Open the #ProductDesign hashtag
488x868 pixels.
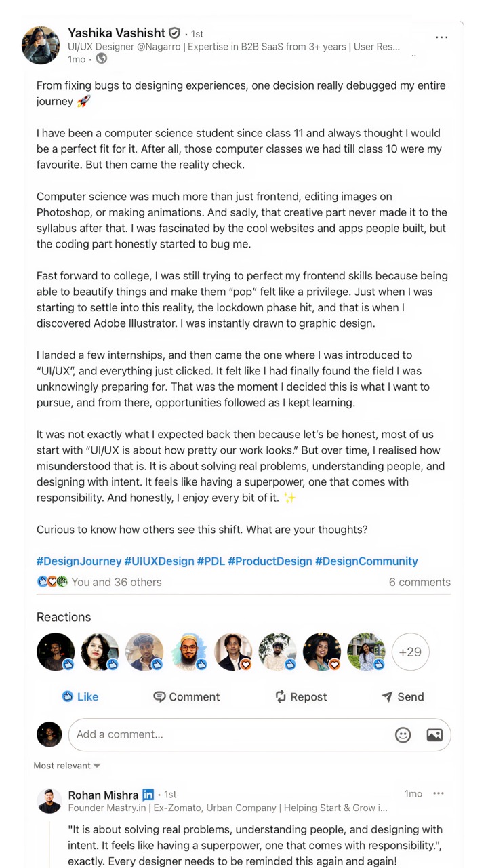click(x=270, y=561)
